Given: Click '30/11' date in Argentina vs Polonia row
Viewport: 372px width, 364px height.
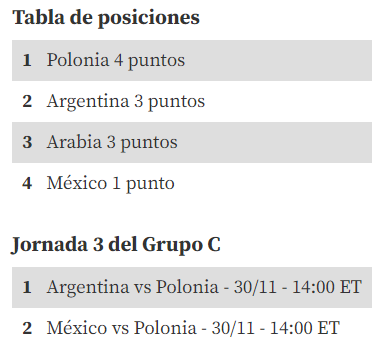Looking at the screenshot, I should pos(255,287).
